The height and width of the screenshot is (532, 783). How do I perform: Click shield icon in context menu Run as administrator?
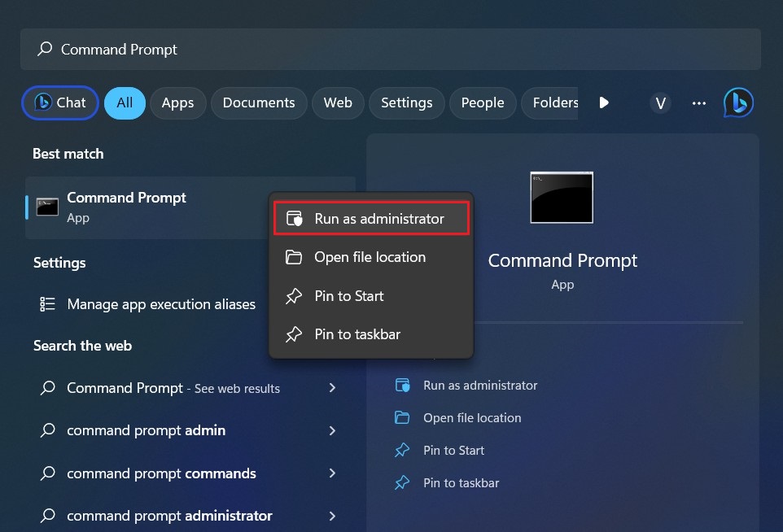[x=294, y=219]
